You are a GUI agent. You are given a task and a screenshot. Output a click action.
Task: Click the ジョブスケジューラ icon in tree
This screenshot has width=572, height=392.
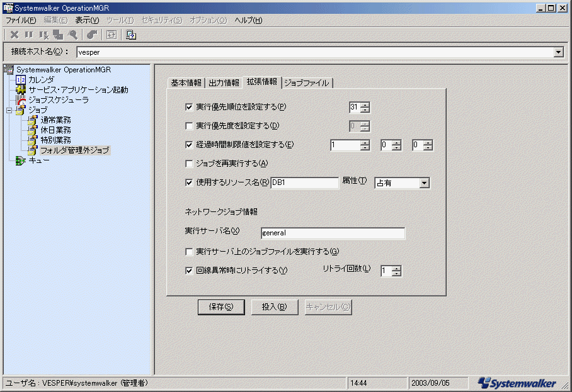pyautogui.click(x=21, y=100)
